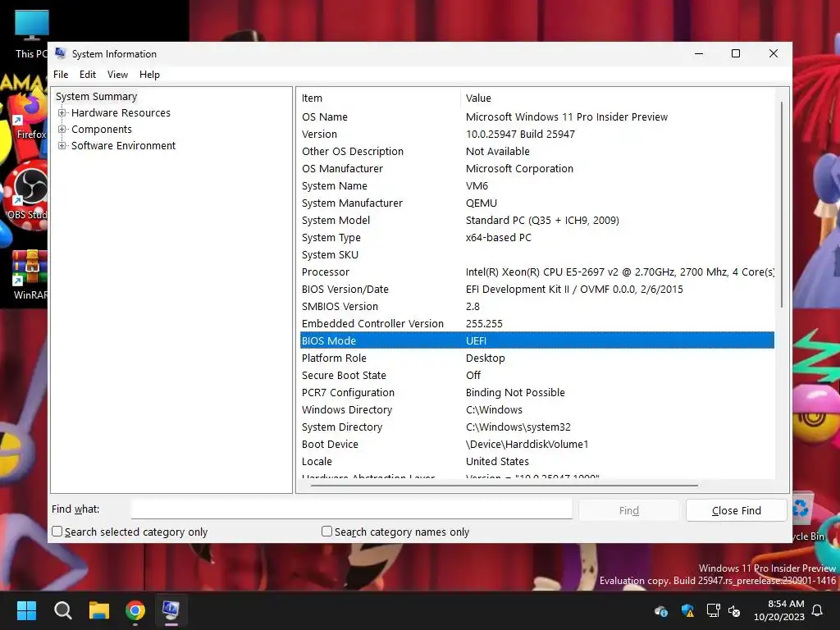This screenshot has width=840, height=630.
Task: Open the Help menu
Action: tap(149, 75)
